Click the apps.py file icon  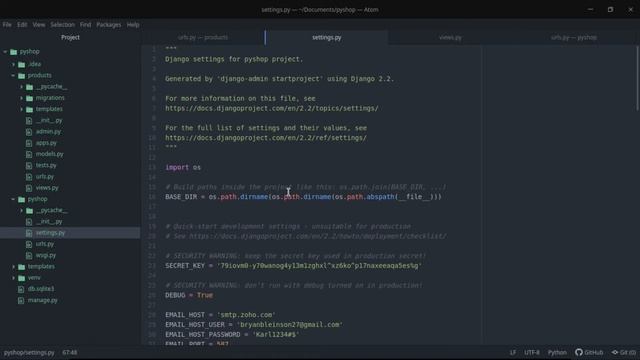[29, 143]
